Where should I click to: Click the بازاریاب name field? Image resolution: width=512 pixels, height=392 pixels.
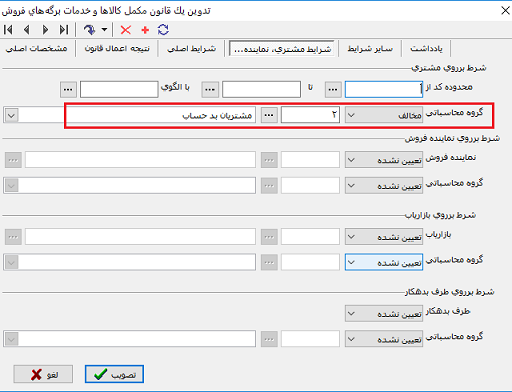[x=140, y=237]
